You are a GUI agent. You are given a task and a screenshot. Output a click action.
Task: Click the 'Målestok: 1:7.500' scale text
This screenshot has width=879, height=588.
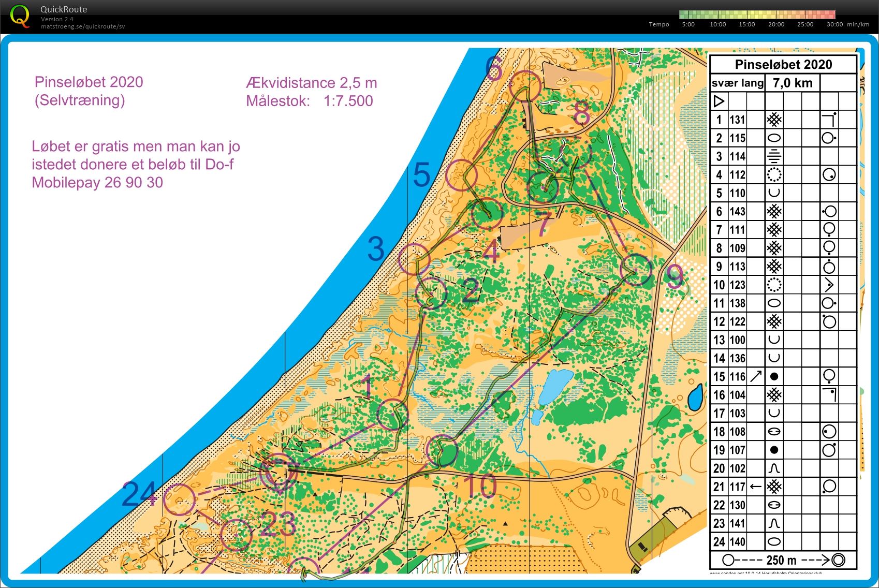coord(309,101)
